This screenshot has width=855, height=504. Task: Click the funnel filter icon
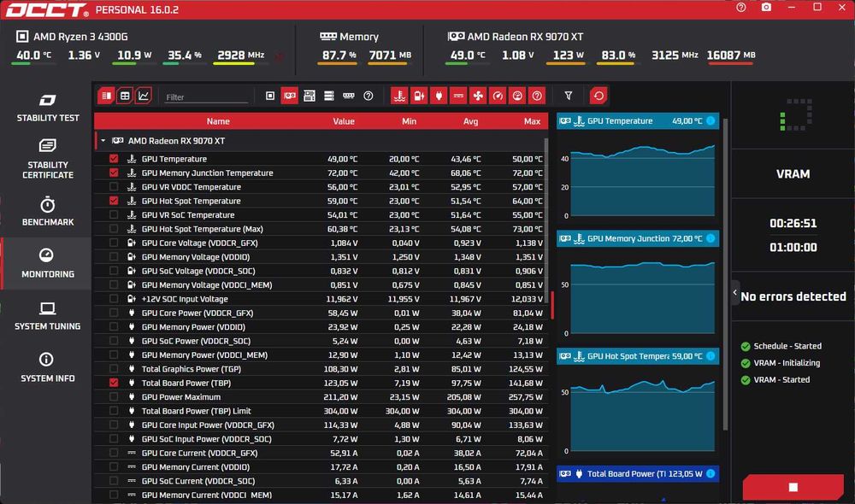pyautogui.click(x=569, y=96)
